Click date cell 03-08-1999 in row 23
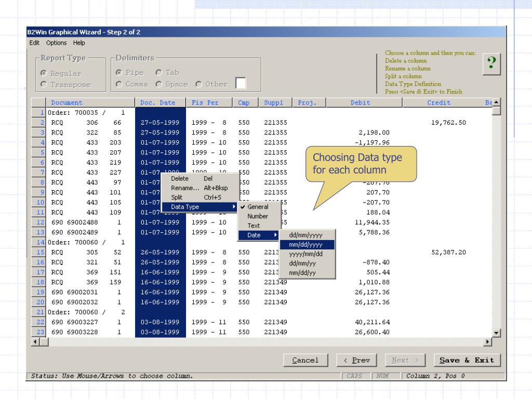The width and height of the screenshot is (532, 399). pyautogui.click(x=160, y=332)
